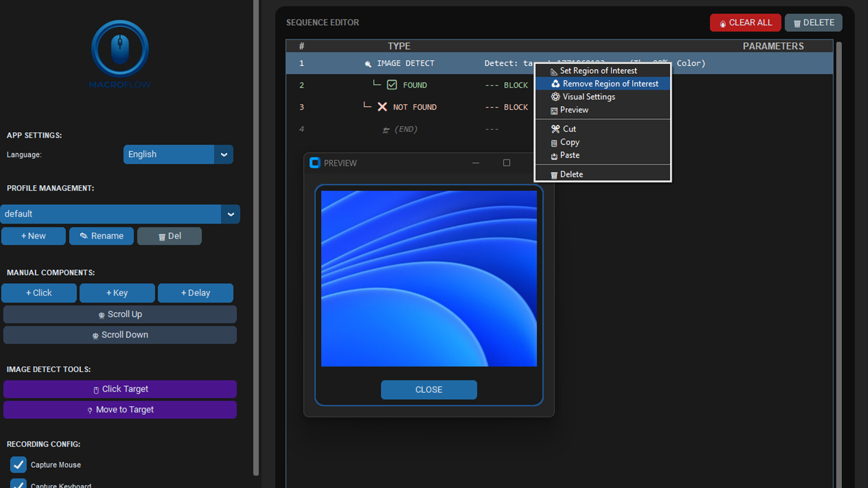Select Remove Region of Interest from context menu
The height and width of the screenshot is (488, 868).
click(610, 84)
